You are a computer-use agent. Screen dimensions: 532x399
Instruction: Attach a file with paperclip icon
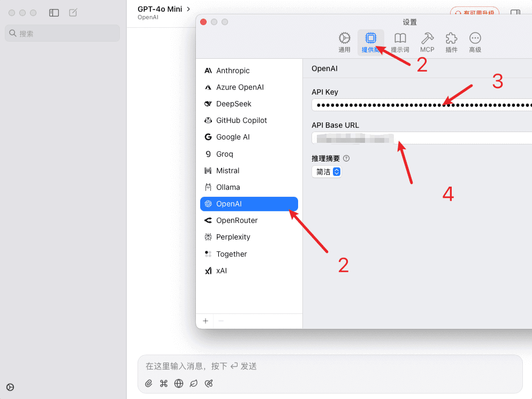(149, 383)
